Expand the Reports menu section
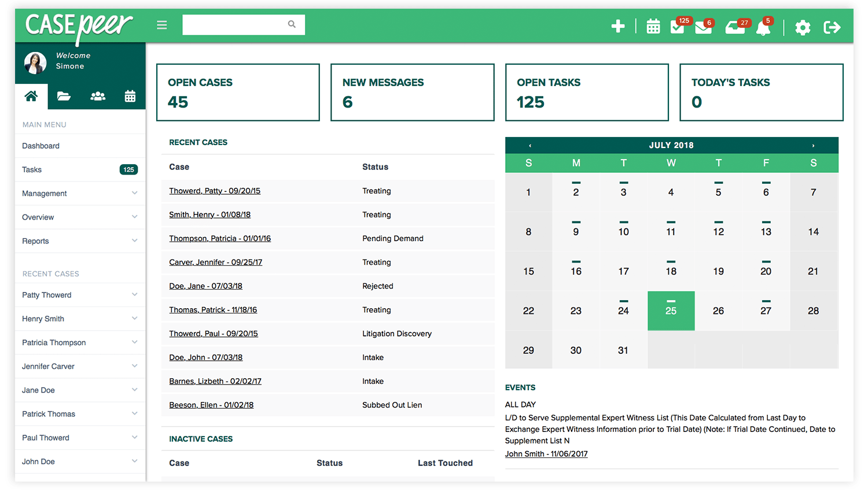 coord(80,241)
